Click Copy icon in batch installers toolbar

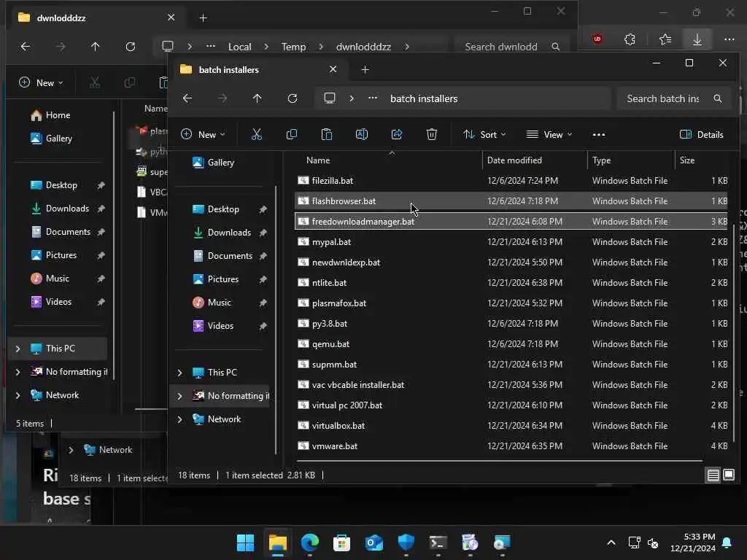(x=292, y=134)
